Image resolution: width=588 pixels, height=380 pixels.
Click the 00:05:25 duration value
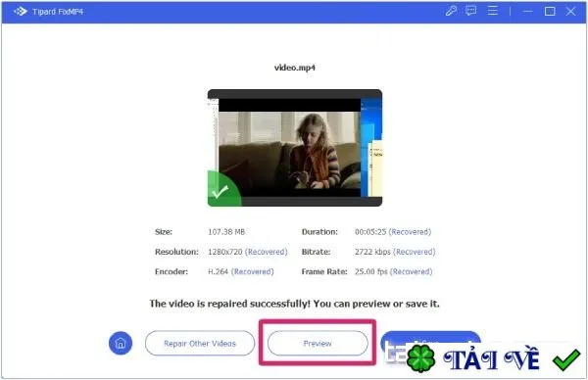tap(370, 232)
